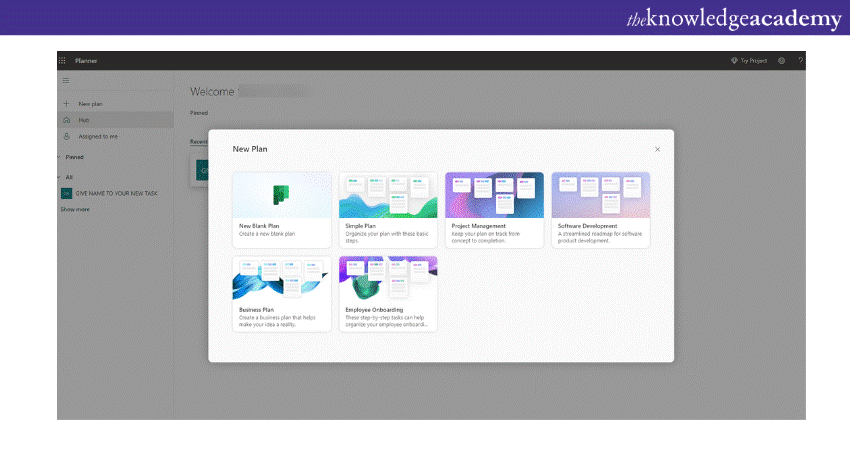Click the plus icon beside New plan
850x450 pixels.
(x=66, y=104)
